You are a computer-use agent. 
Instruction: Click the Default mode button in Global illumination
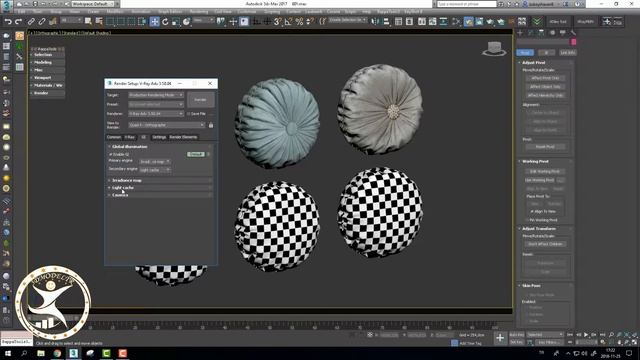196,154
